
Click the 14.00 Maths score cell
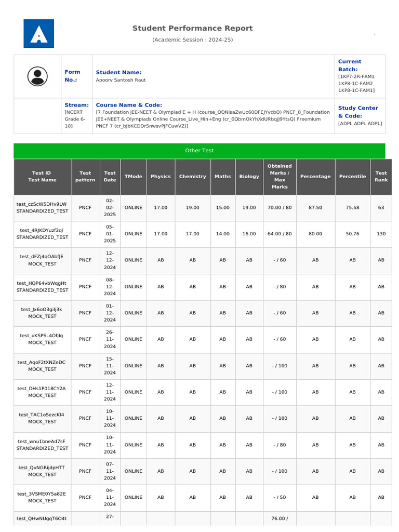(222, 234)
